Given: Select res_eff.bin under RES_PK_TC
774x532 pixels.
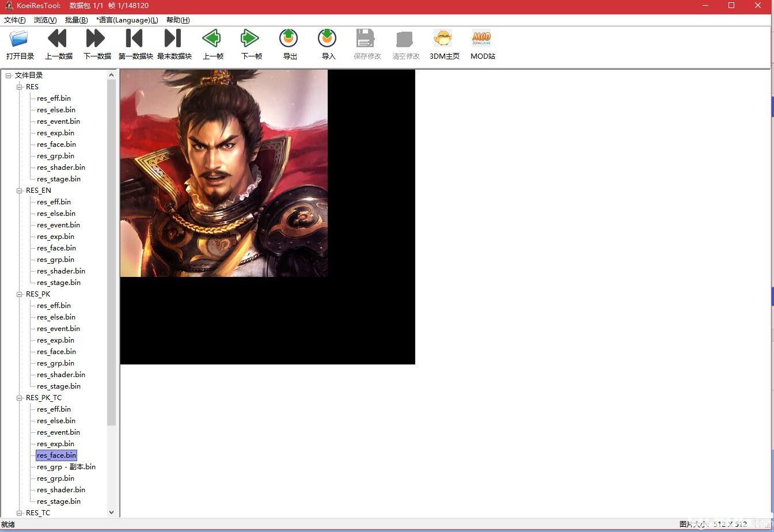Looking at the screenshot, I should [x=54, y=409].
